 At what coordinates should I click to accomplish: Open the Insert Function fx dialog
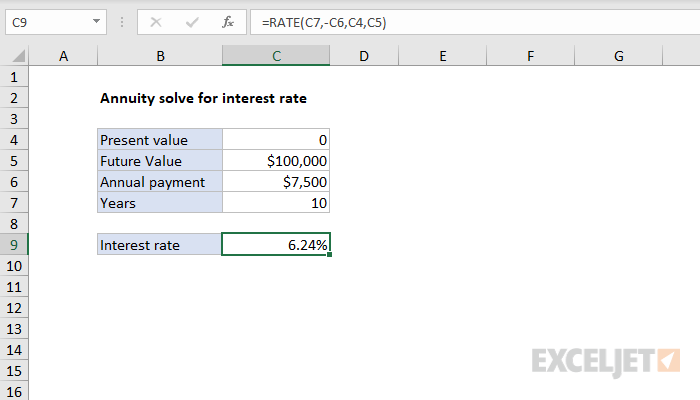click(228, 22)
